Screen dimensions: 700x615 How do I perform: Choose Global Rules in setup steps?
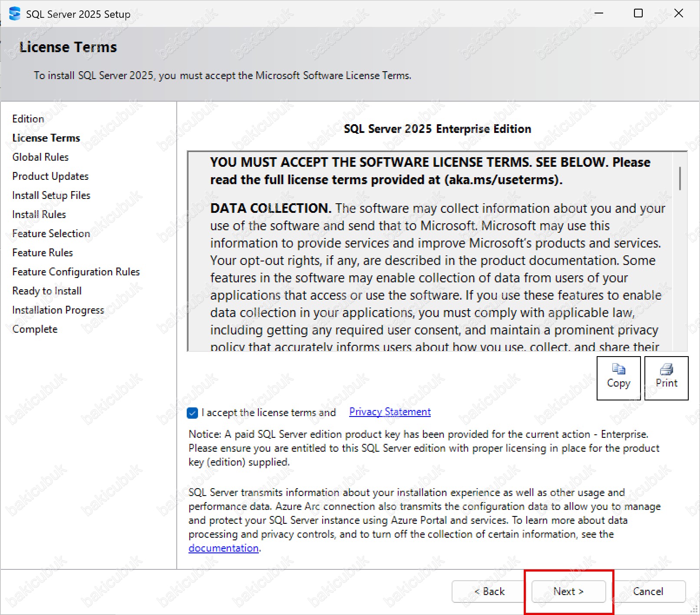coord(40,157)
